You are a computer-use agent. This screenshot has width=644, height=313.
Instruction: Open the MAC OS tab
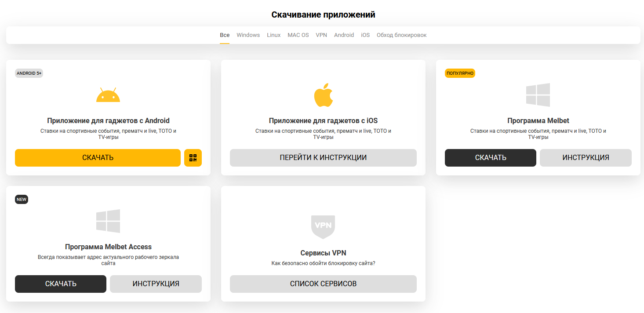coord(298,35)
